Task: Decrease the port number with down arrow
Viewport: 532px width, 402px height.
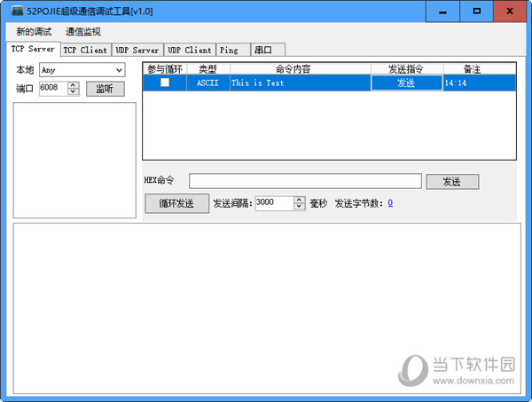Action: point(73,91)
